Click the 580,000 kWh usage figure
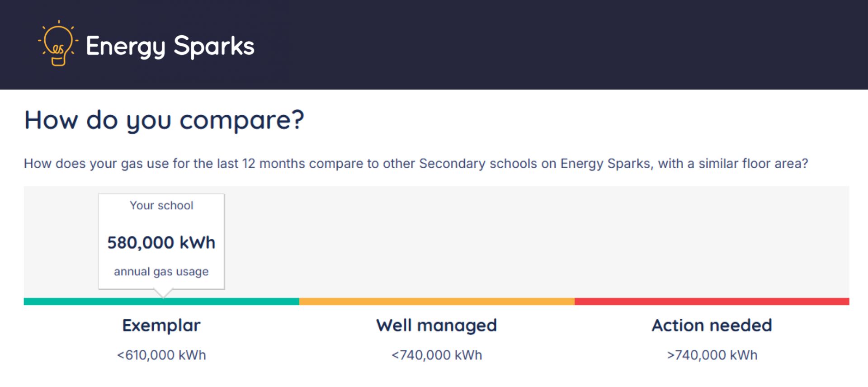This screenshot has height=387, width=868. point(161,243)
